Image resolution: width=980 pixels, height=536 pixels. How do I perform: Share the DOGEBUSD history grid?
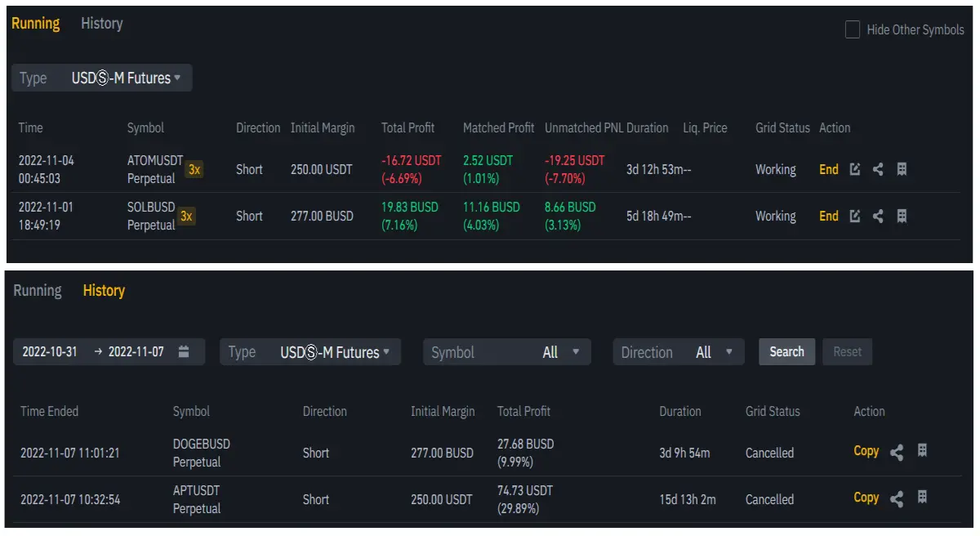(897, 452)
